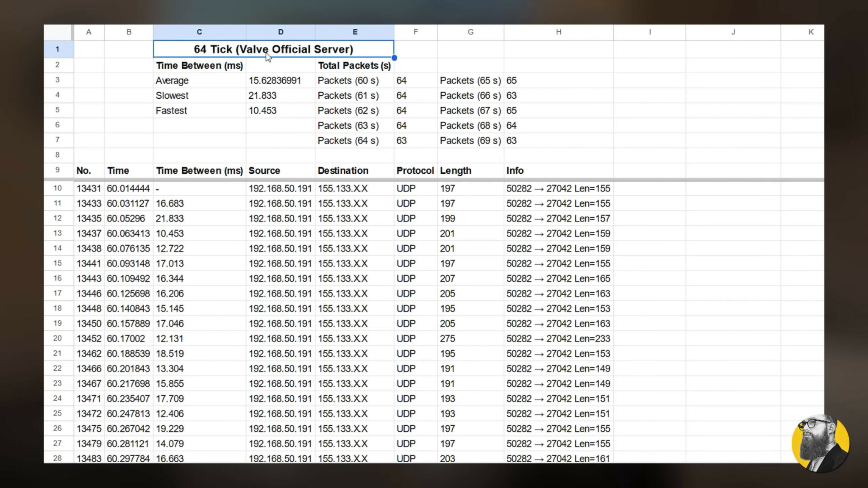
Task: Select packet number 13431 cell
Action: point(89,189)
